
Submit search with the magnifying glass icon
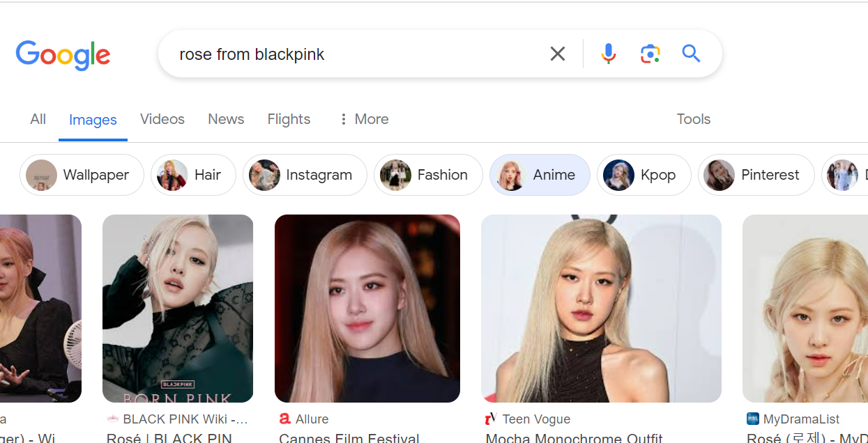click(691, 54)
